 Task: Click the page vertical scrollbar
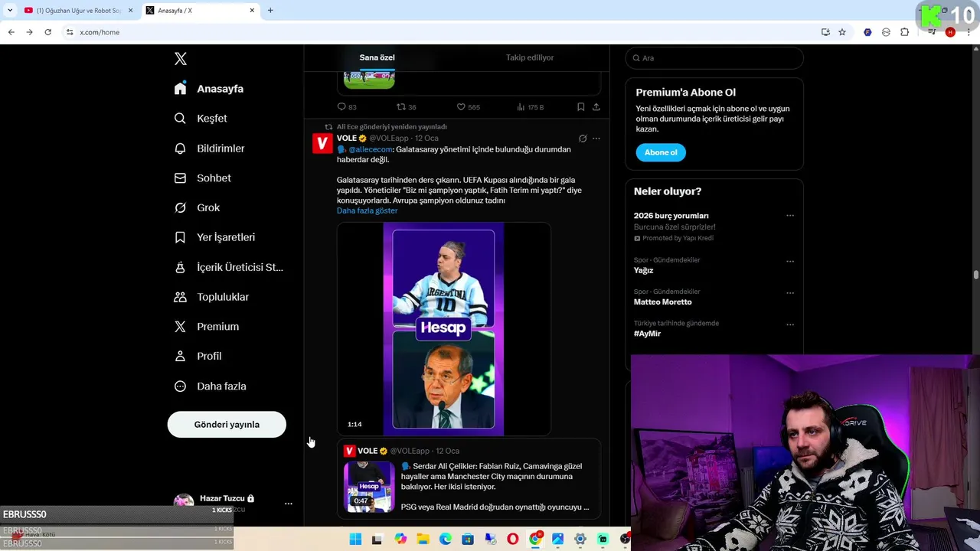click(x=975, y=275)
